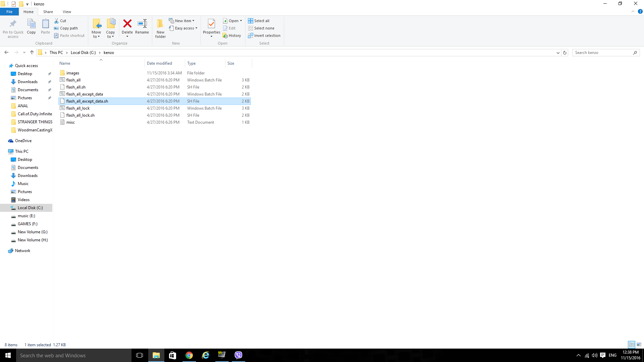Switch to details view in status bar

(632, 345)
